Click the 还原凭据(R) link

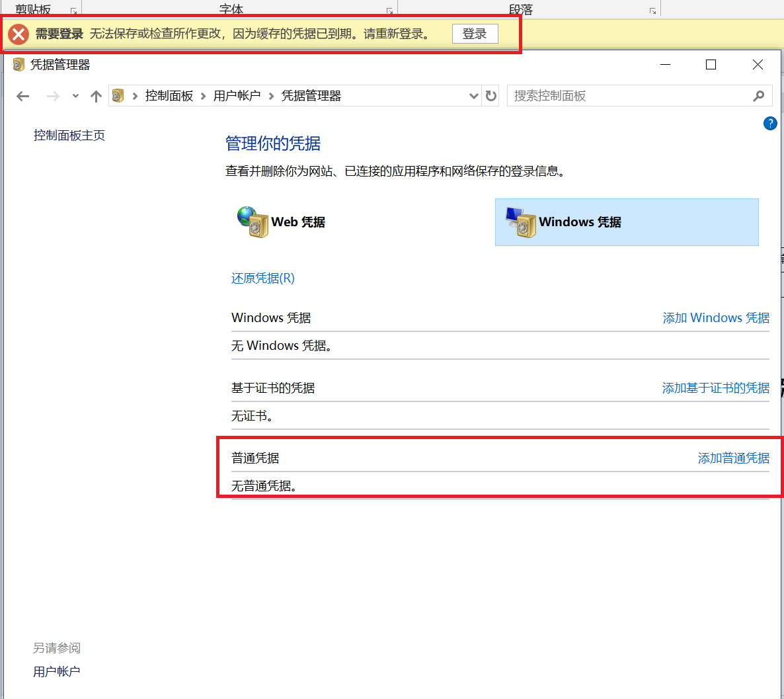click(x=263, y=278)
